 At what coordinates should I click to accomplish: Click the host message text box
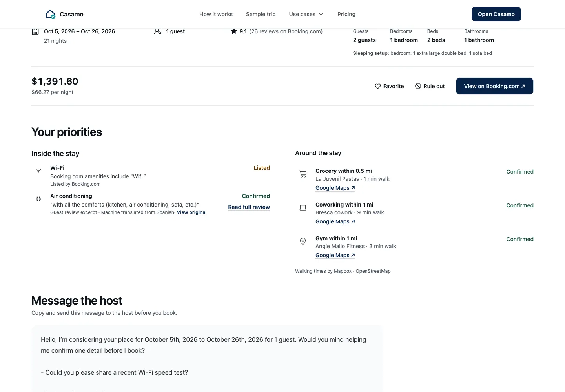[207, 358]
